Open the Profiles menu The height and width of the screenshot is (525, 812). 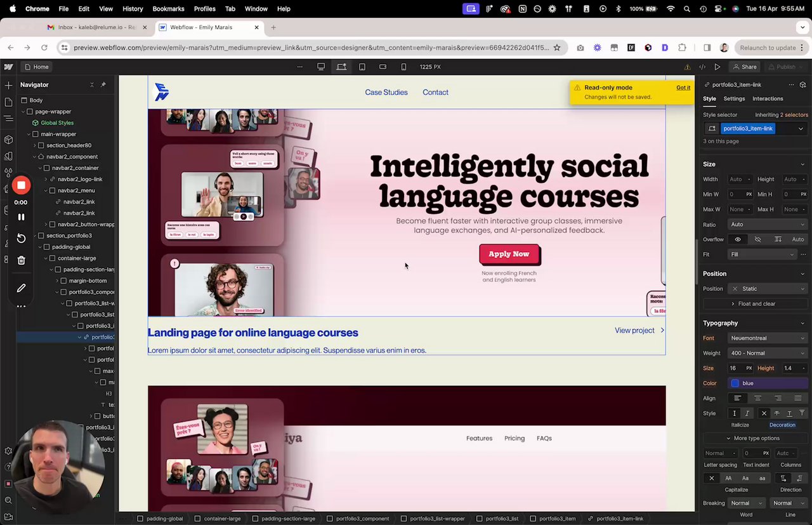pyautogui.click(x=204, y=9)
